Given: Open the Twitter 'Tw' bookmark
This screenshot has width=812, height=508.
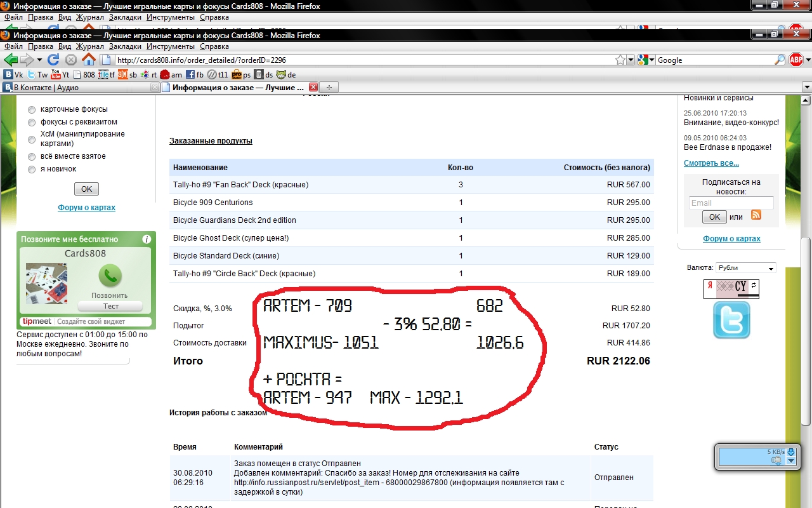Looking at the screenshot, I should (37, 74).
